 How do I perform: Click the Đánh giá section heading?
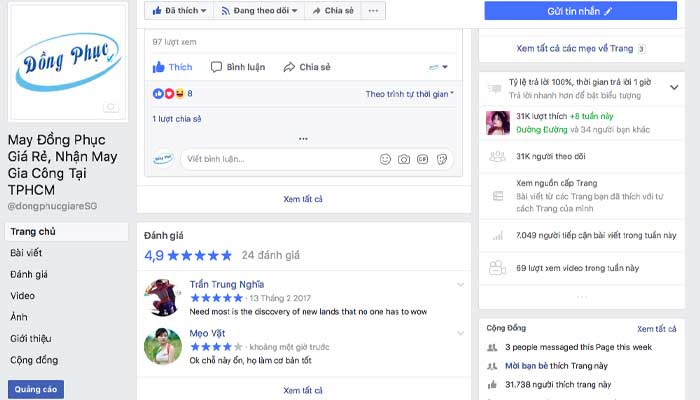tap(163, 236)
